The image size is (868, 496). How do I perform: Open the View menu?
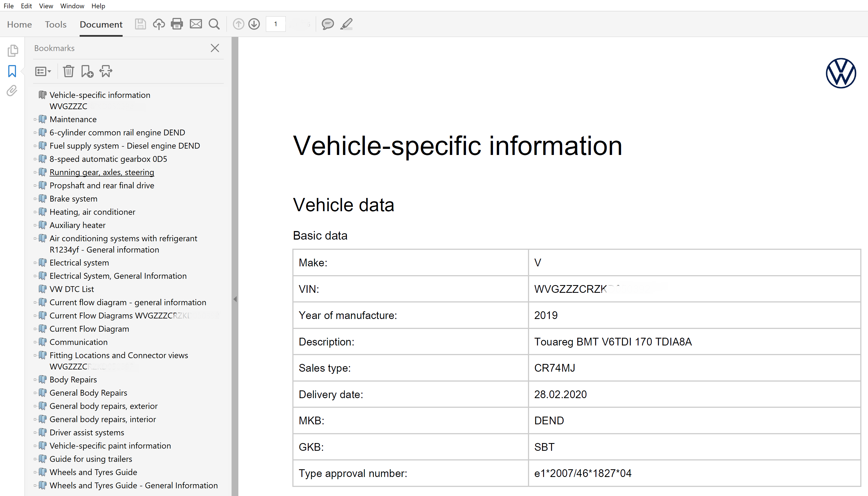pyautogui.click(x=46, y=6)
